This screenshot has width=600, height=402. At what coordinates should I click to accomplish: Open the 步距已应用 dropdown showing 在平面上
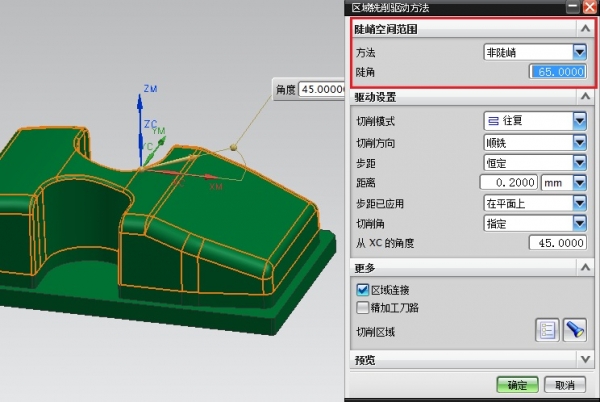pos(535,203)
